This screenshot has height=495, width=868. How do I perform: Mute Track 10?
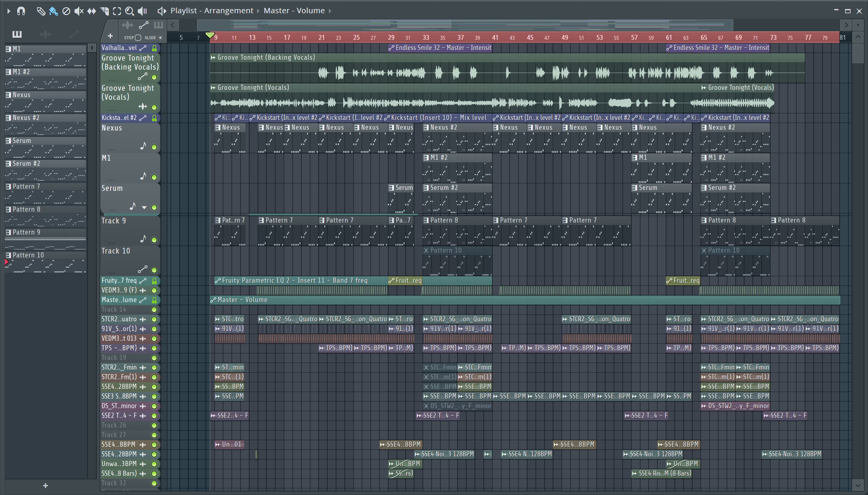(154, 270)
